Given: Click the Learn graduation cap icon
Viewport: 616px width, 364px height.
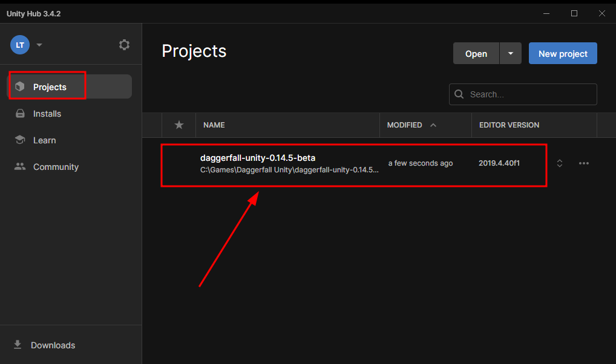Looking at the screenshot, I should 19,140.
